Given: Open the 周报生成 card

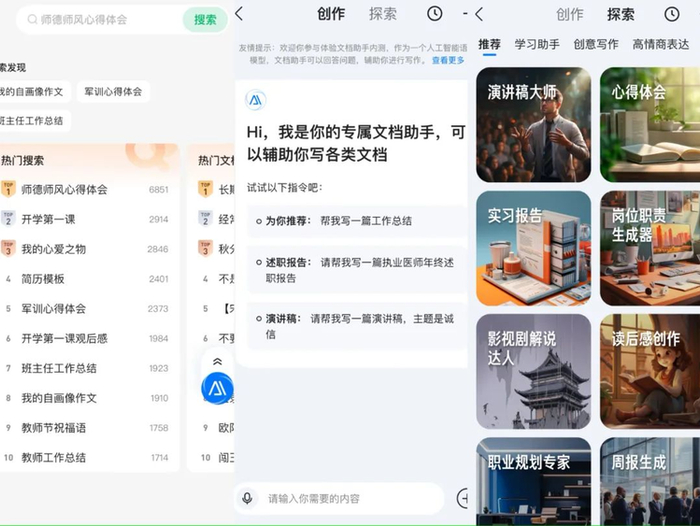Looking at the screenshot, I should (650, 481).
